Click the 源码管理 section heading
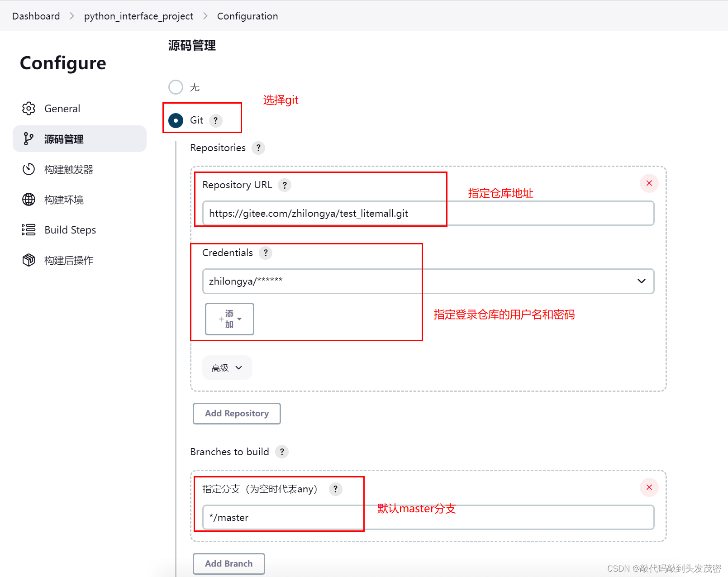 [192, 46]
